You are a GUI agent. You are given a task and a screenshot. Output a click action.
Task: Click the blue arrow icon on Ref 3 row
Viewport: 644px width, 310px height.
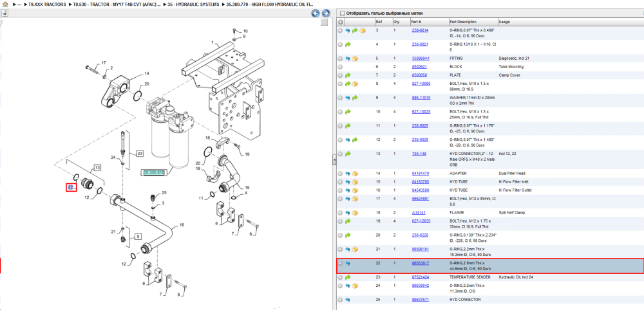(348, 31)
